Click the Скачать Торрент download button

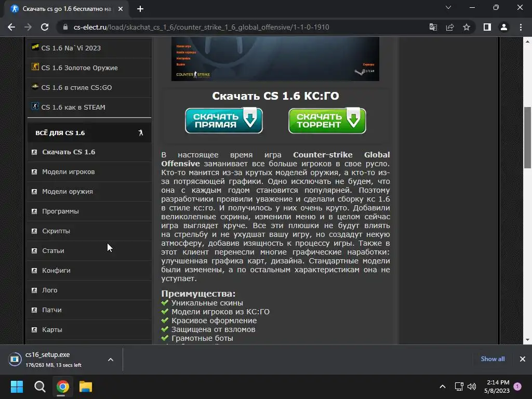tap(327, 121)
